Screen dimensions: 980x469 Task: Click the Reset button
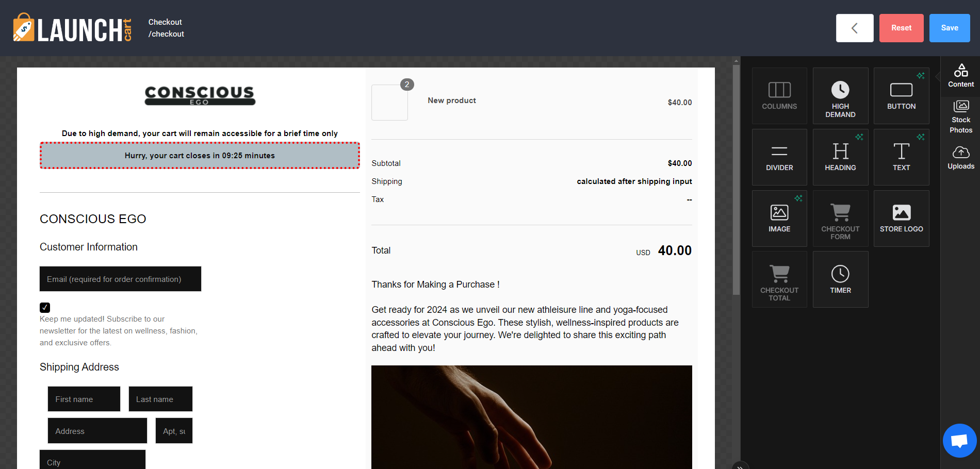(x=901, y=28)
